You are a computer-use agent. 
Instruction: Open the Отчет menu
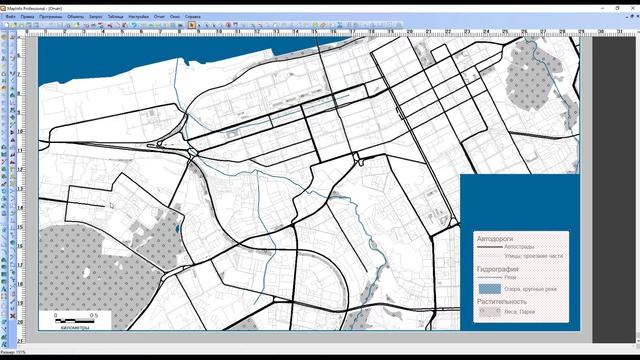(159, 17)
